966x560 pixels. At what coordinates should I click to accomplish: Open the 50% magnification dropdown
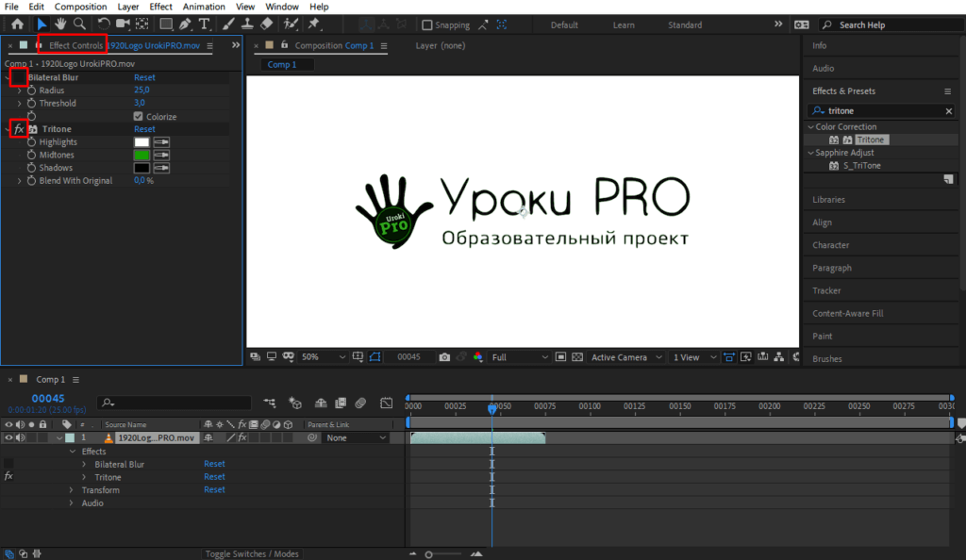(322, 357)
